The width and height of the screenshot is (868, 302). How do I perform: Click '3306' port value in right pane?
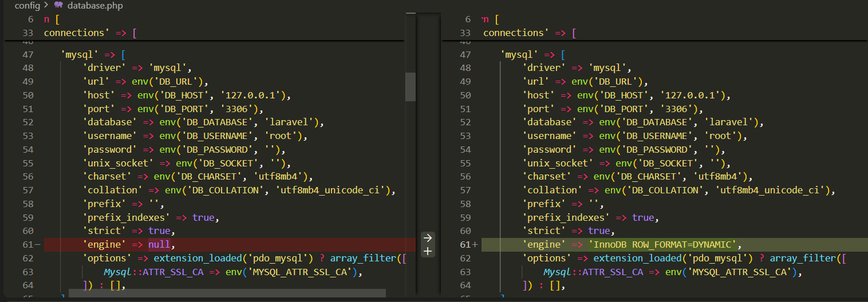(x=678, y=109)
